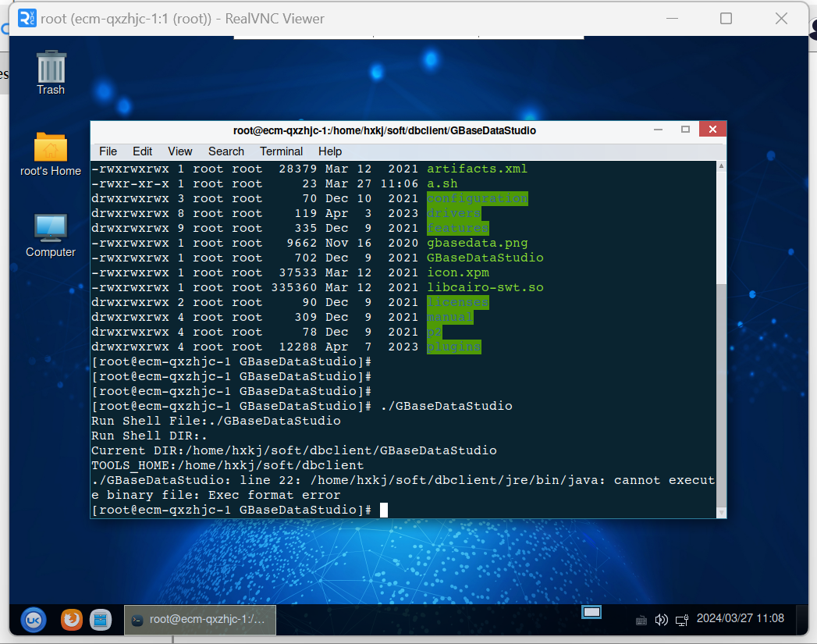Click the network icon in system tray
This screenshot has height=644, width=817.
(x=681, y=620)
